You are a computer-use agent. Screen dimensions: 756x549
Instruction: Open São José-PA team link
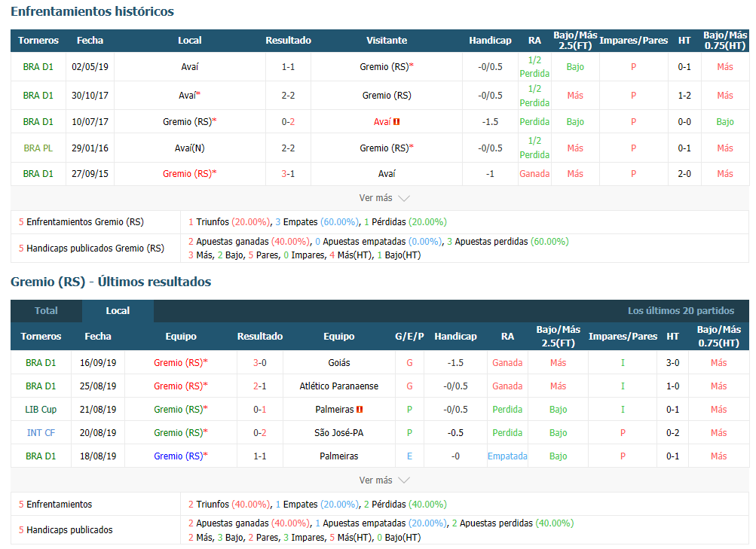(339, 432)
